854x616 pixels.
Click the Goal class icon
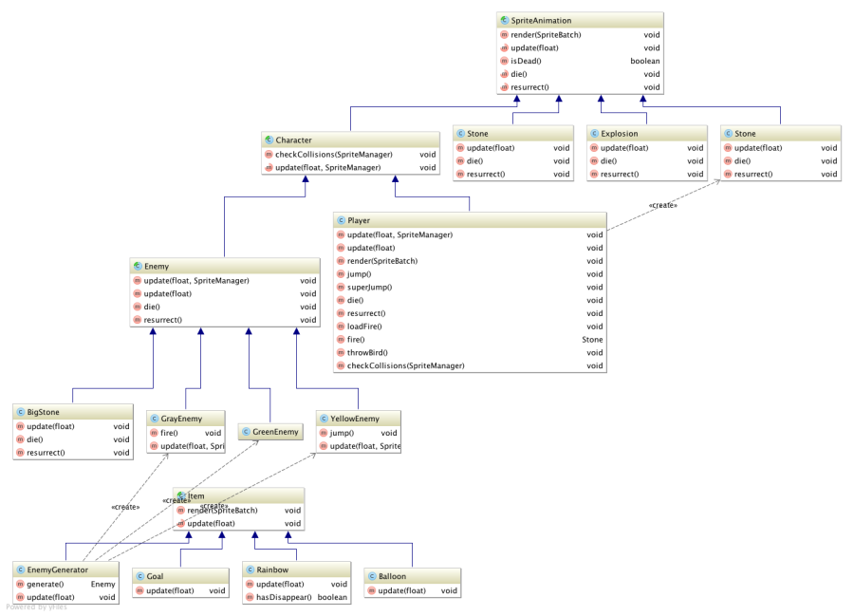pos(140,576)
